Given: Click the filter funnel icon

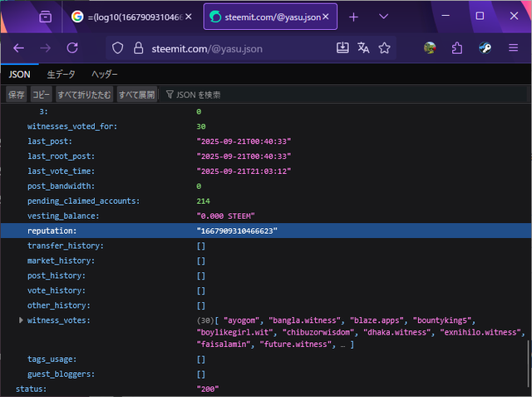Looking at the screenshot, I should [170, 94].
